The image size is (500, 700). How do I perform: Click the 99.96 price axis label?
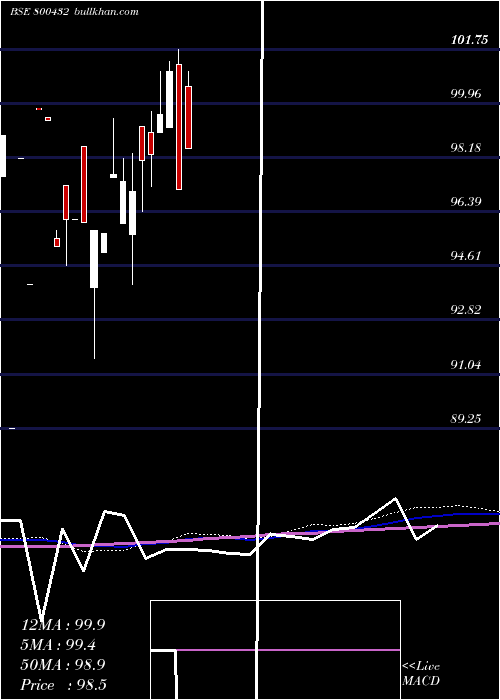coord(466,94)
